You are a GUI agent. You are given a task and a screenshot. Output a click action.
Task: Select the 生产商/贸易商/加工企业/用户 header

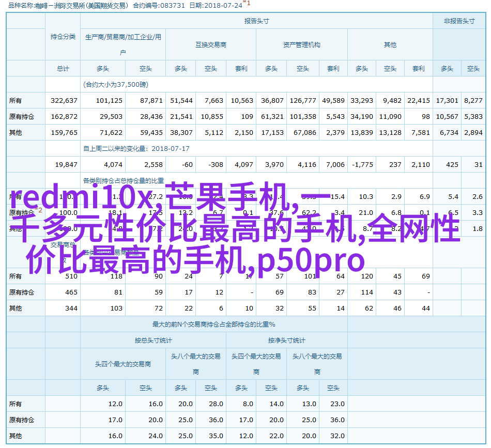123,44
